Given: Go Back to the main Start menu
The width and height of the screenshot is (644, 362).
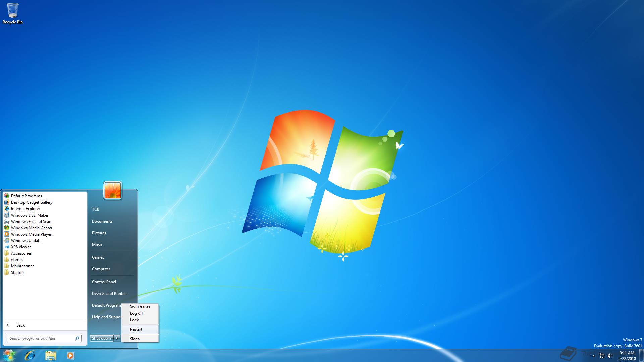Looking at the screenshot, I should click(45, 325).
